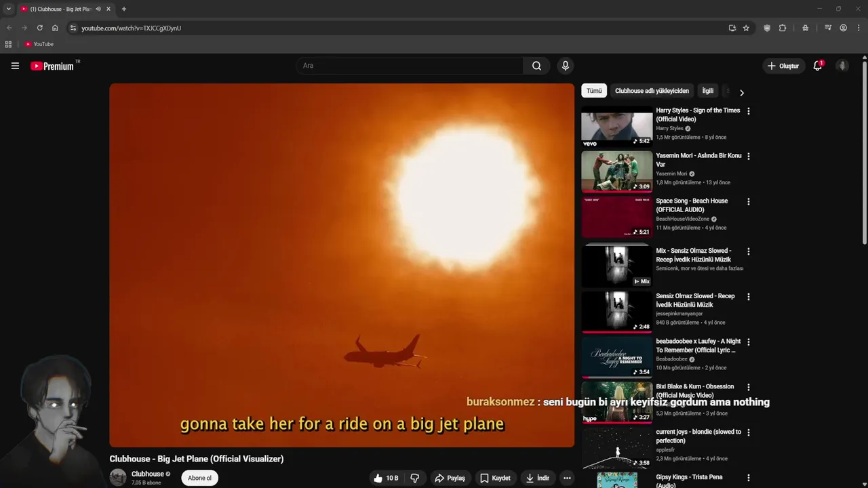Open browser profile icon
Viewport: 868px width, 488px height.
click(x=844, y=28)
